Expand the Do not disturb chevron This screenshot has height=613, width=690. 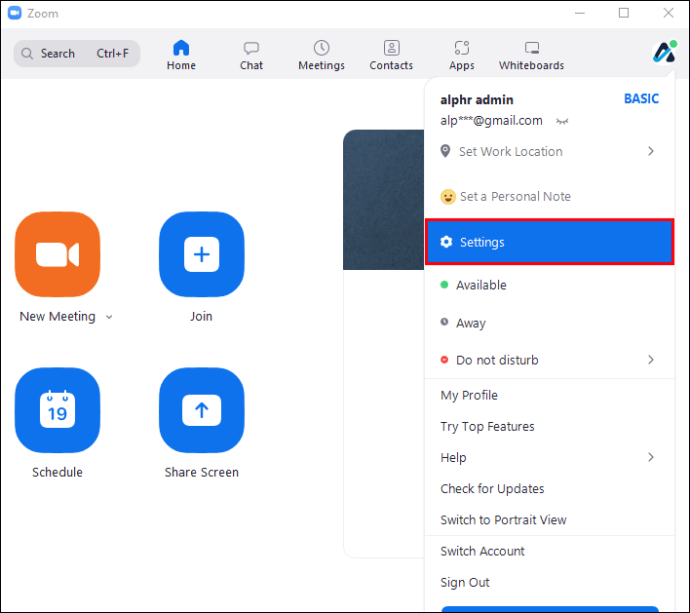[x=651, y=360]
